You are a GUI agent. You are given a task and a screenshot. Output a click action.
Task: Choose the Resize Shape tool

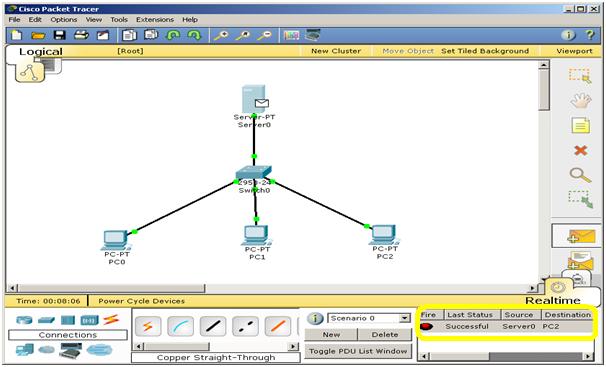[x=580, y=199]
